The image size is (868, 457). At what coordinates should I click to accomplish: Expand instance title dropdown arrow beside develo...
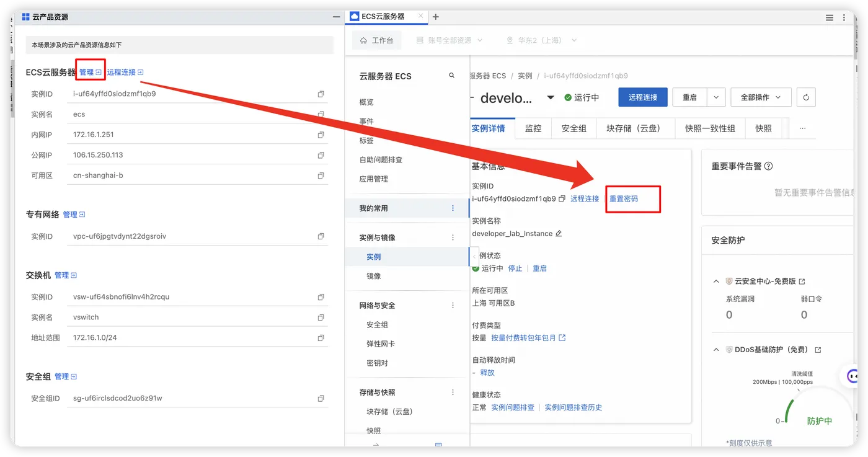pos(551,98)
